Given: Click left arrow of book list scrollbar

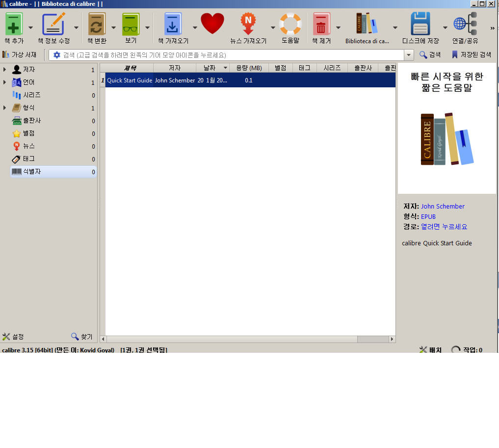Looking at the screenshot, I should tap(103, 339).
